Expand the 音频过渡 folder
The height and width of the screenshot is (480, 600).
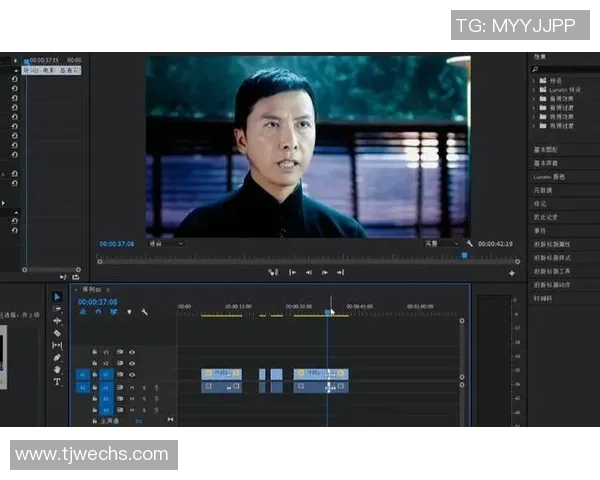(534, 108)
